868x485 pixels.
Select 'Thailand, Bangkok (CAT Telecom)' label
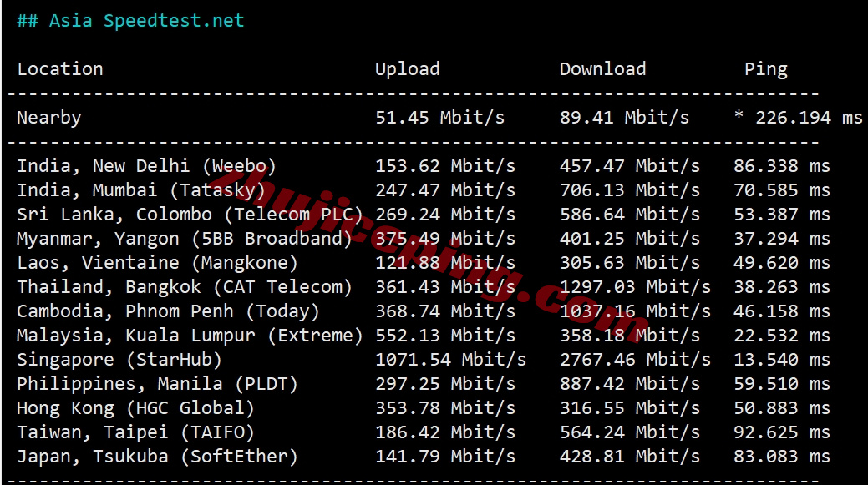coord(185,287)
